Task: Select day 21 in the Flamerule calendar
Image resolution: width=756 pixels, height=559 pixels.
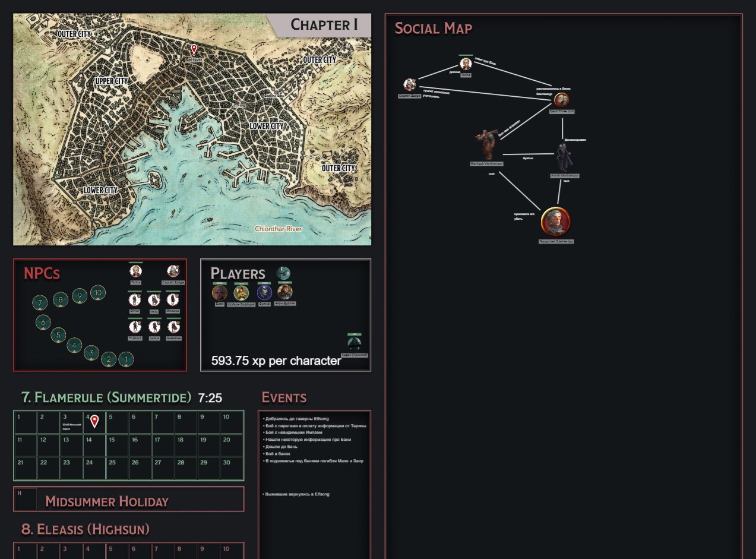Action: click(x=26, y=468)
